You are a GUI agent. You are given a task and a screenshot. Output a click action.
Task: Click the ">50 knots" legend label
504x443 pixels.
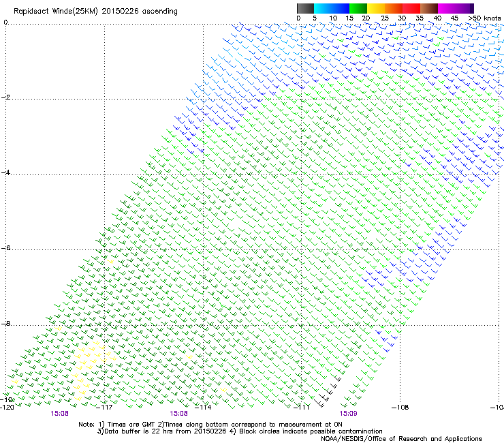tap(484, 18)
